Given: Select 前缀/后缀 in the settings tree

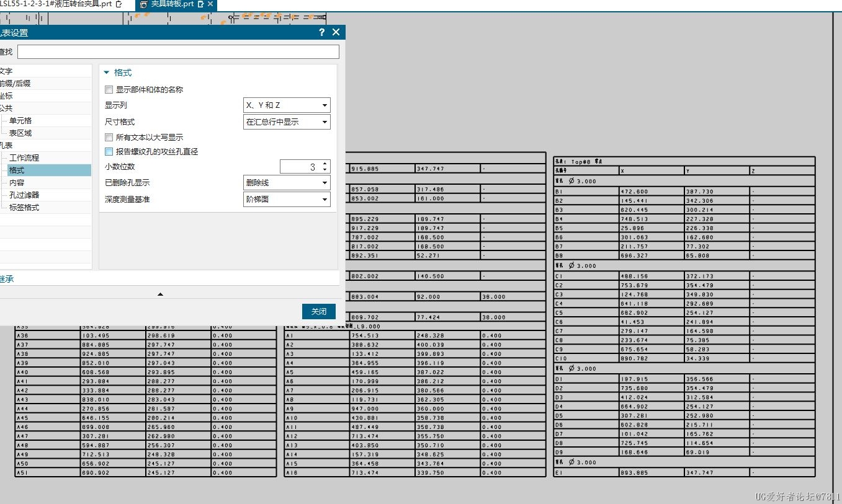Looking at the screenshot, I should coord(16,84).
